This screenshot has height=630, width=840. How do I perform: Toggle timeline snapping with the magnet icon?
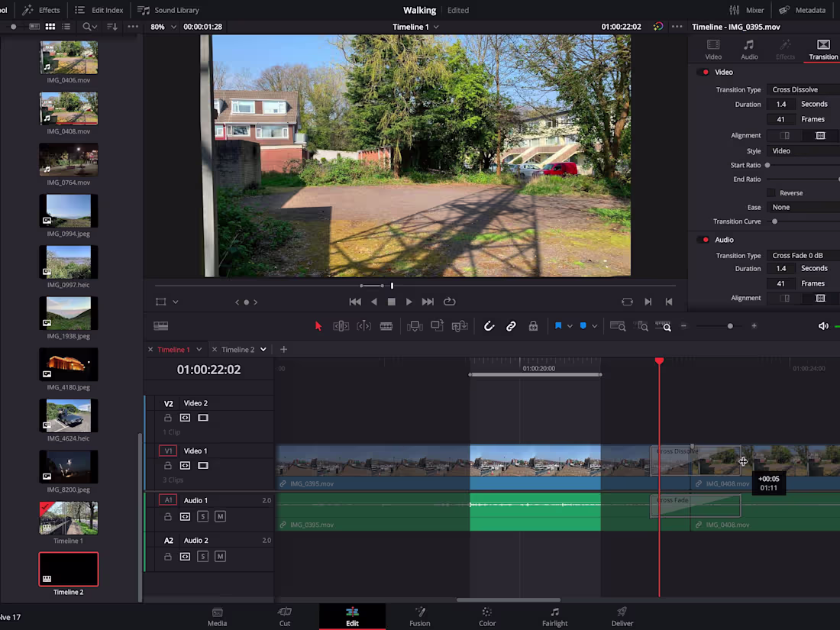click(x=489, y=326)
